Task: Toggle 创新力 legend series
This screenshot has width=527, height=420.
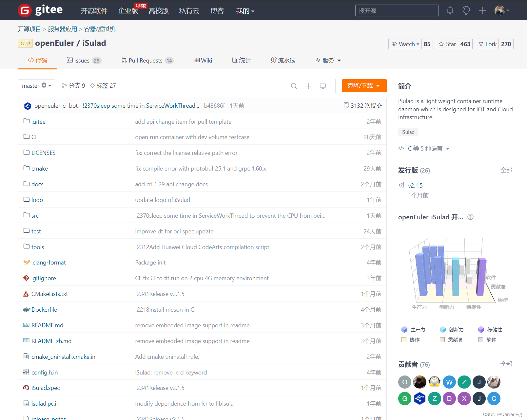Action: click(452, 329)
